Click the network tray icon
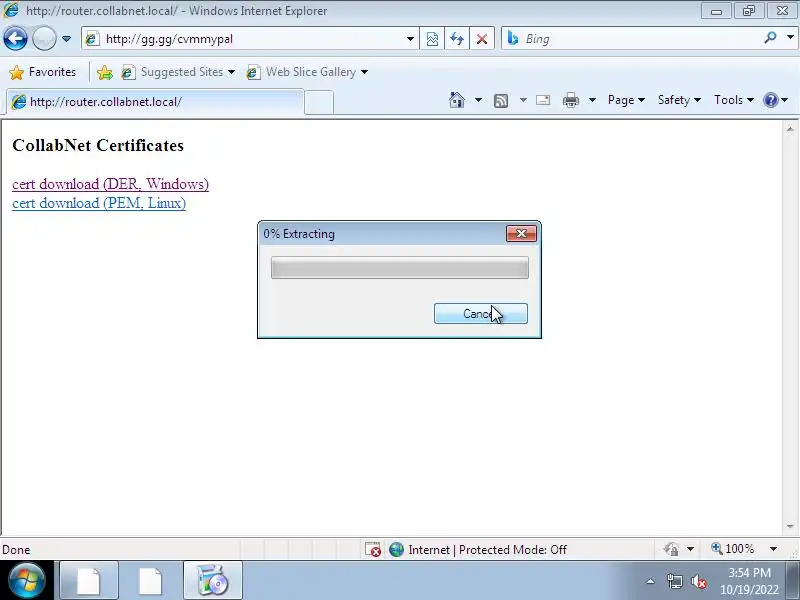This screenshot has height=600, width=800. pyautogui.click(x=675, y=581)
